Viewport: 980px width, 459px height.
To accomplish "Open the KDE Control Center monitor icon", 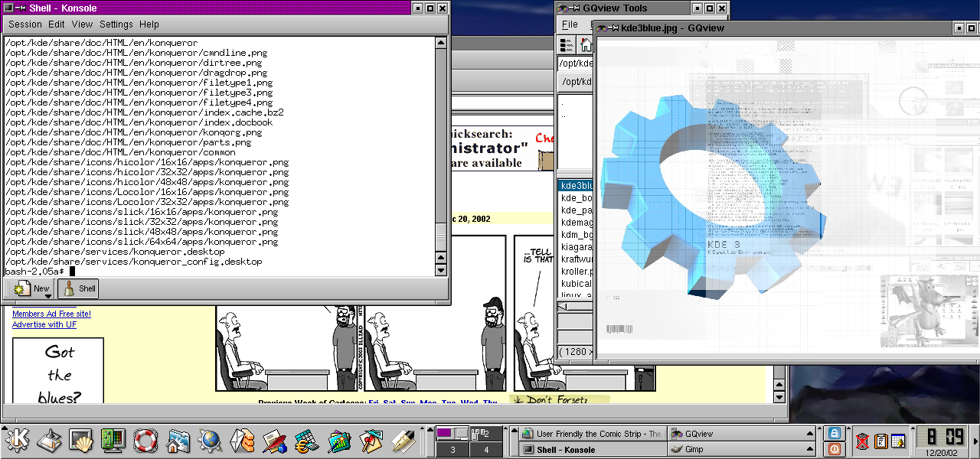I will (x=113, y=440).
